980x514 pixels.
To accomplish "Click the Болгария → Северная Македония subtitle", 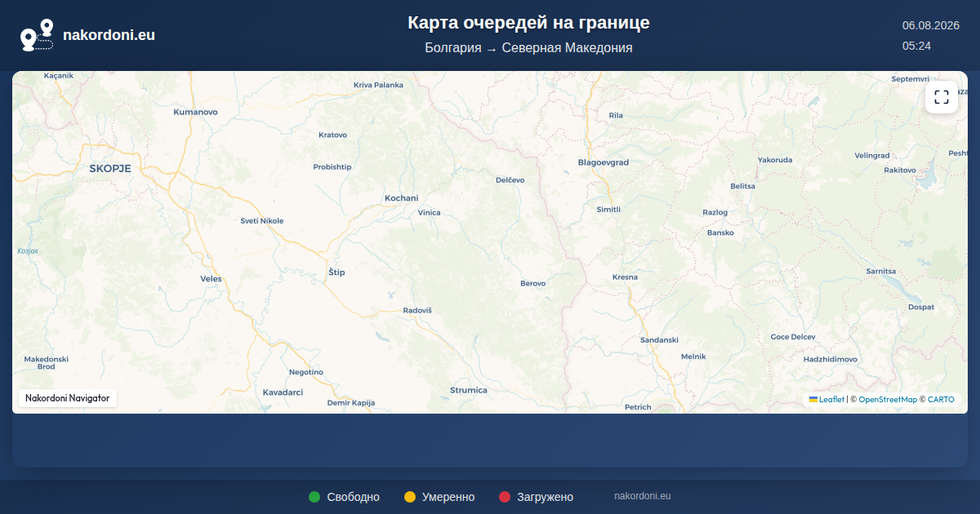I will click(528, 48).
